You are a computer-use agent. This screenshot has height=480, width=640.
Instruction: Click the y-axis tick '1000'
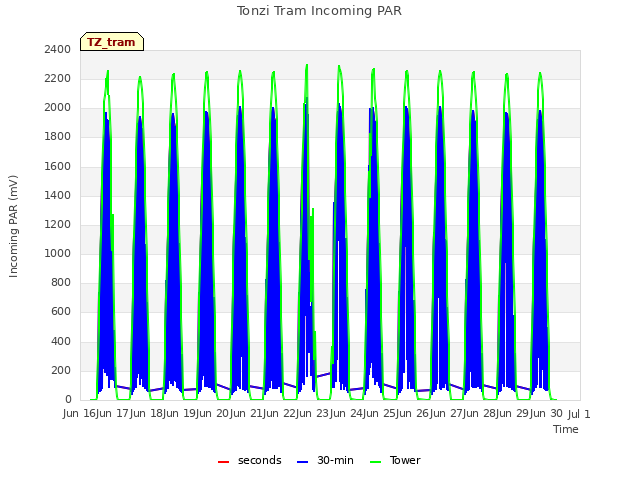[58, 253]
